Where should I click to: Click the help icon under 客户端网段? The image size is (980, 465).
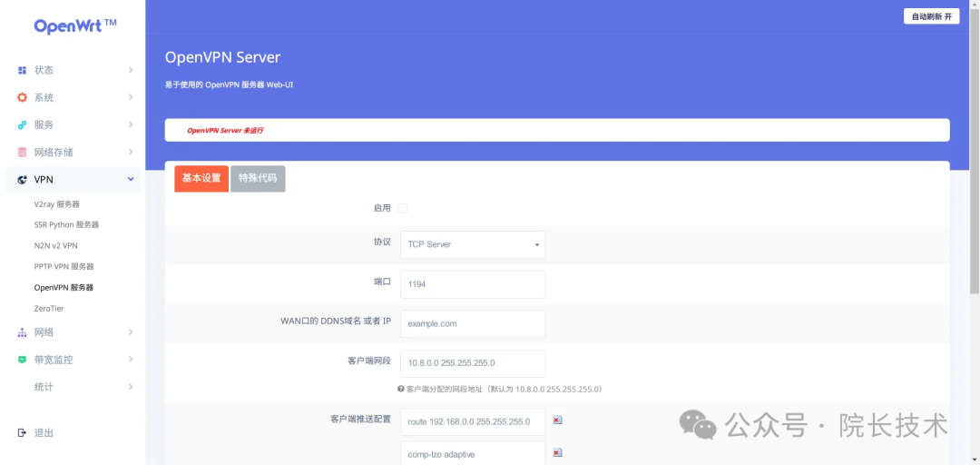coord(401,389)
